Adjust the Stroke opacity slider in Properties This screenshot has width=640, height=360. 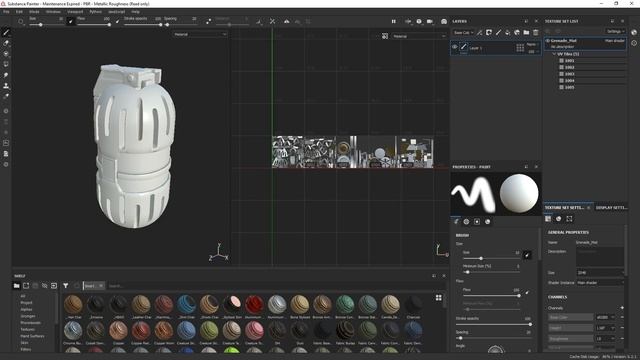click(x=493, y=324)
